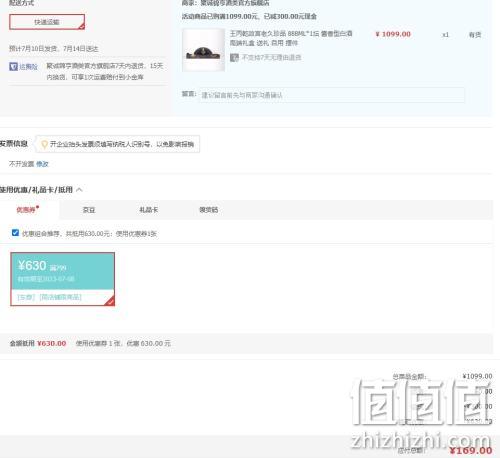Switch to the 京豆 tab
The width and height of the screenshot is (500, 458).
tap(89, 210)
